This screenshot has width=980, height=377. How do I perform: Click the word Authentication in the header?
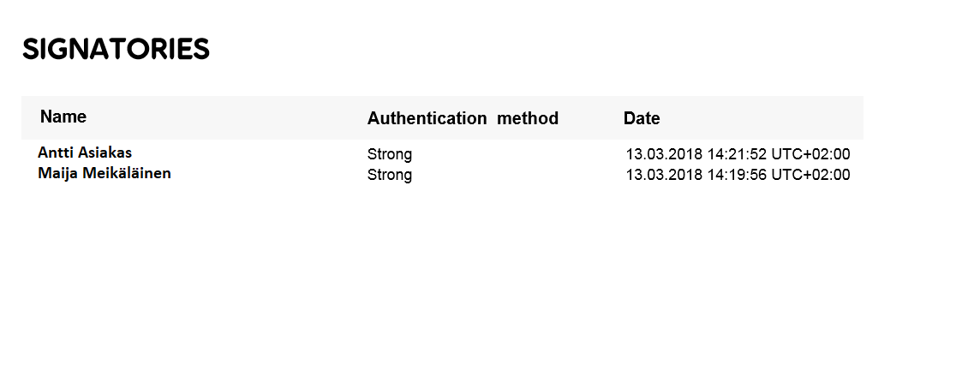[427, 118]
